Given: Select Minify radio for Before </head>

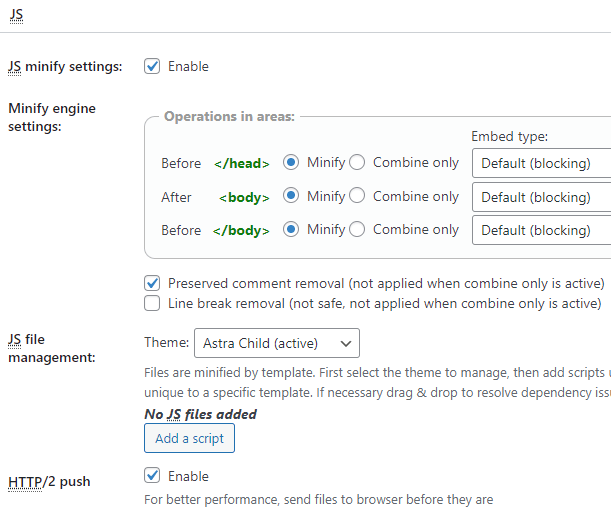Looking at the screenshot, I should point(291,162).
